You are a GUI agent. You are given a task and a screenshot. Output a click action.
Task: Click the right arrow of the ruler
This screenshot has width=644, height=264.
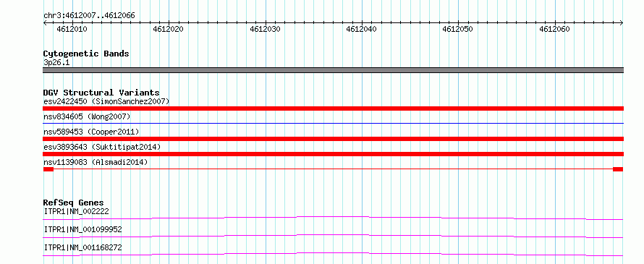click(x=622, y=22)
